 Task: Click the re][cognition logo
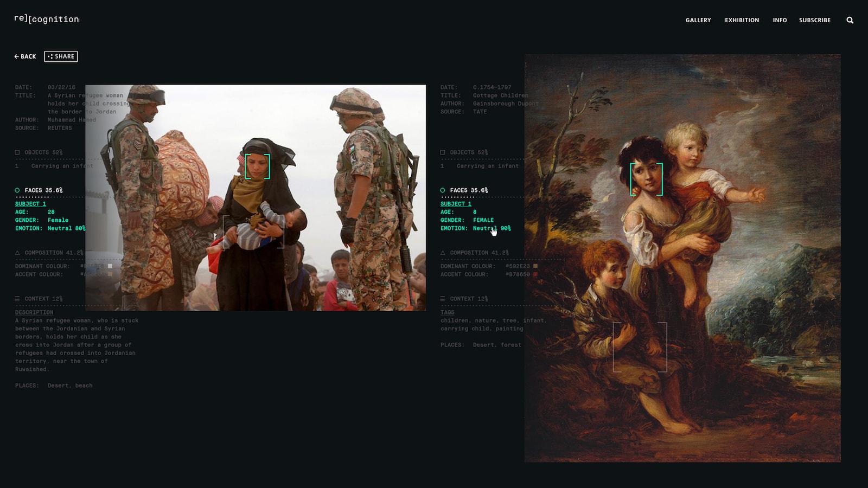pos(47,19)
